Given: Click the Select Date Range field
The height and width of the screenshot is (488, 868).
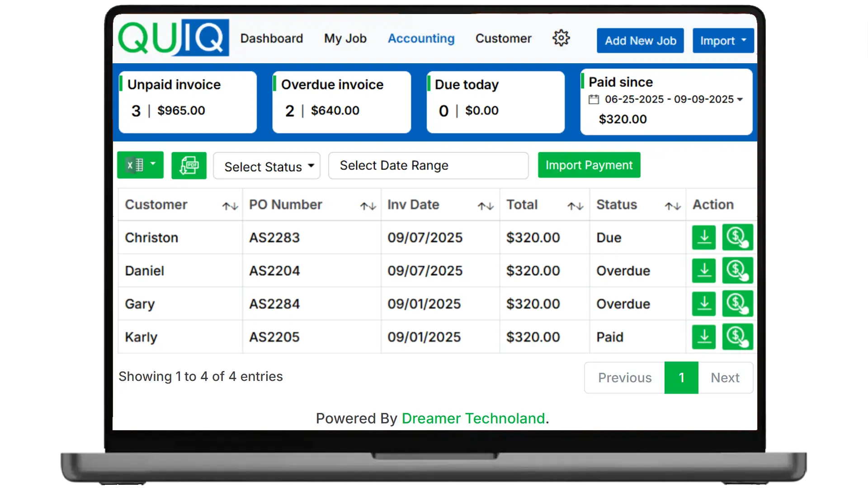Looking at the screenshot, I should [428, 166].
